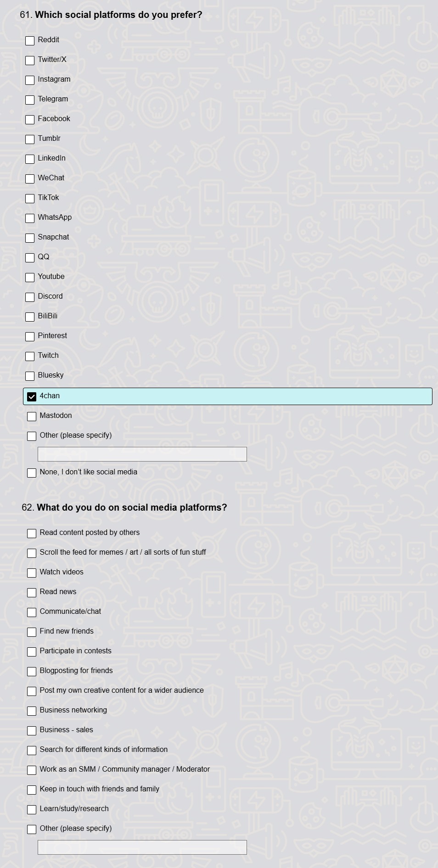The image size is (438, 868).
Task: Tick Learn/study/research option
Action: pyautogui.click(x=32, y=810)
